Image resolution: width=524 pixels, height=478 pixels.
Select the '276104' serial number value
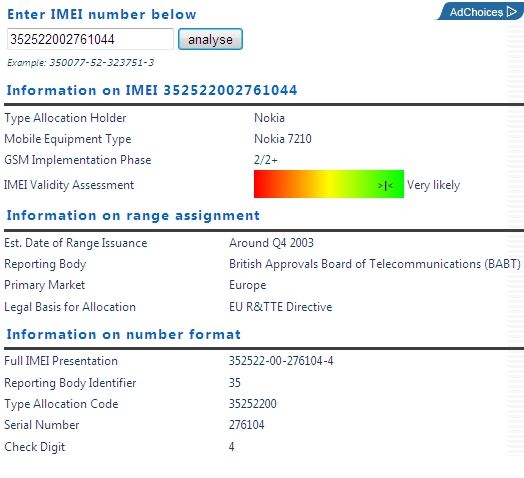247,425
